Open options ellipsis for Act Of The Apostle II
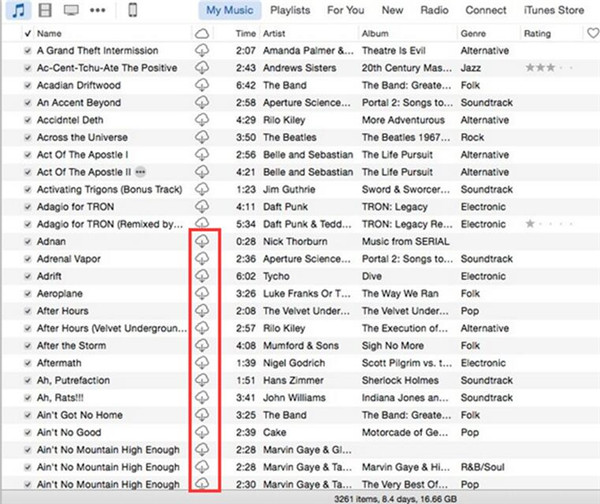 (140, 172)
